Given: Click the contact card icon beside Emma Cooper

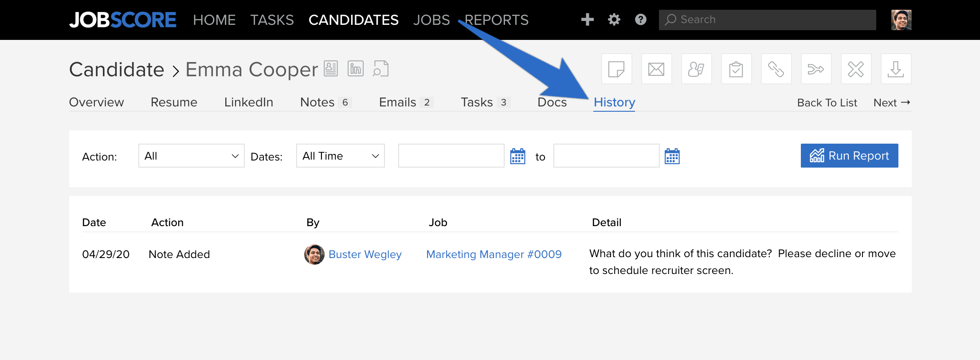Looking at the screenshot, I should tap(331, 69).
